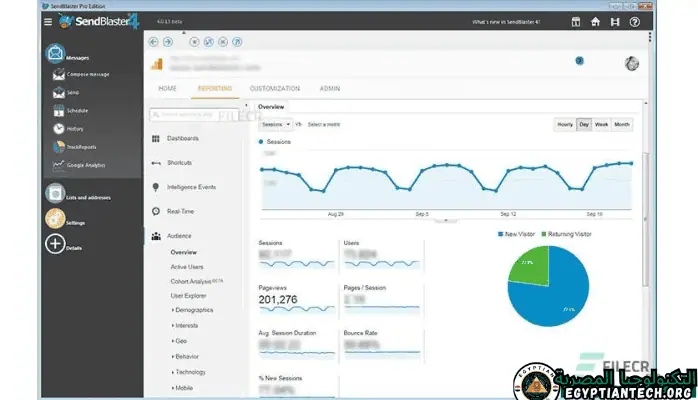
Task: Set chart granularity to Month
Action: click(622, 124)
